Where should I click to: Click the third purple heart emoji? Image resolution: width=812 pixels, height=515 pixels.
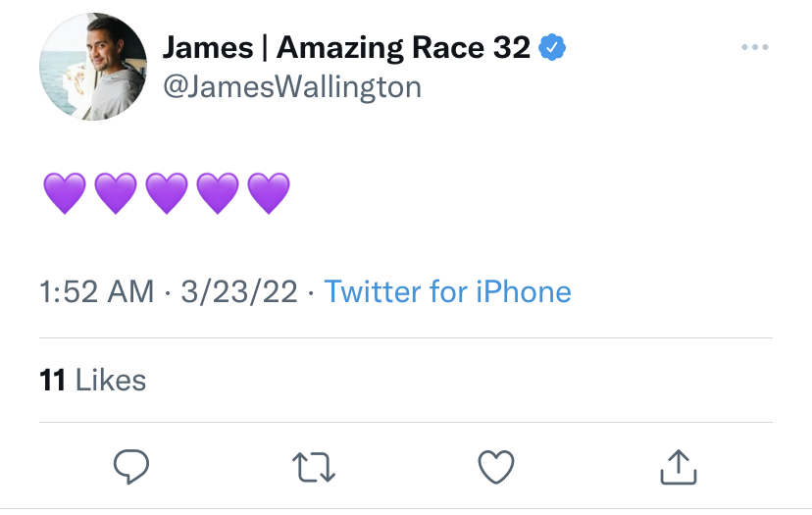tap(167, 193)
